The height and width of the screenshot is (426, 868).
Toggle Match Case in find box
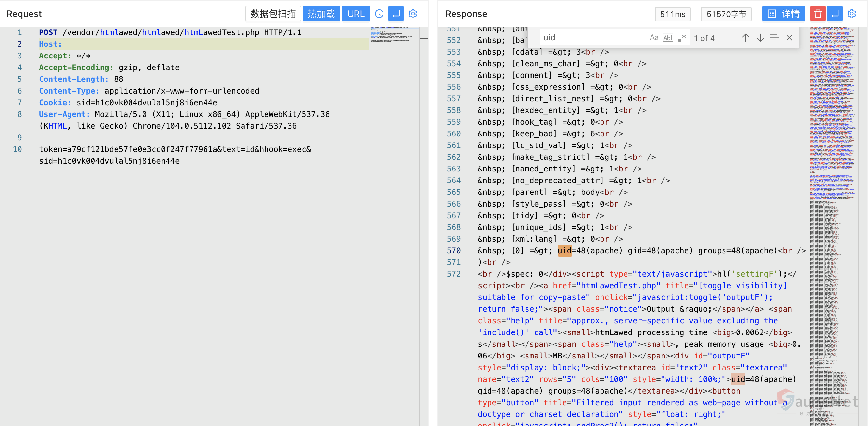point(654,38)
